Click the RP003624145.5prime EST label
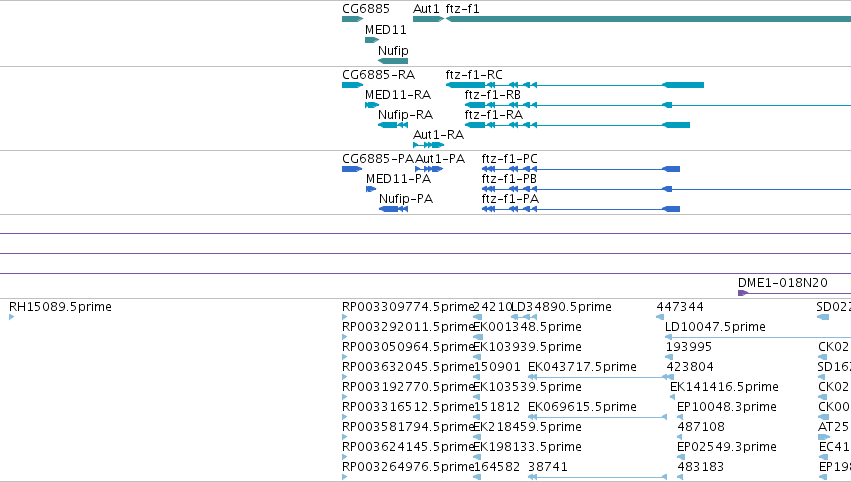The image size is (851, 482). tap(408, 447)
